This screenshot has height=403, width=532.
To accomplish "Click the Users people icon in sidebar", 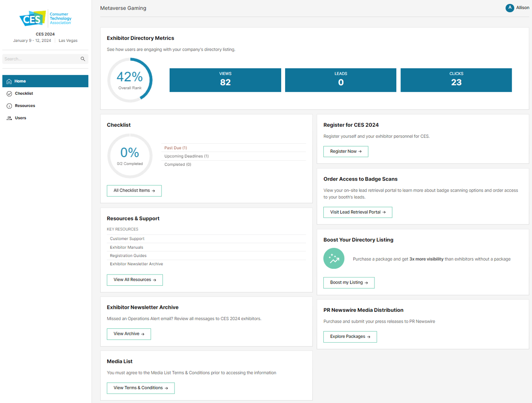I will (x=9, y=118).
